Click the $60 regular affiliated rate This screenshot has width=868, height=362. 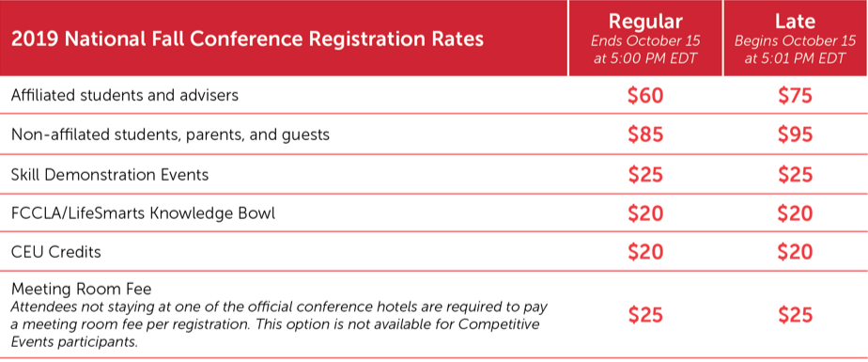point(645,96)
